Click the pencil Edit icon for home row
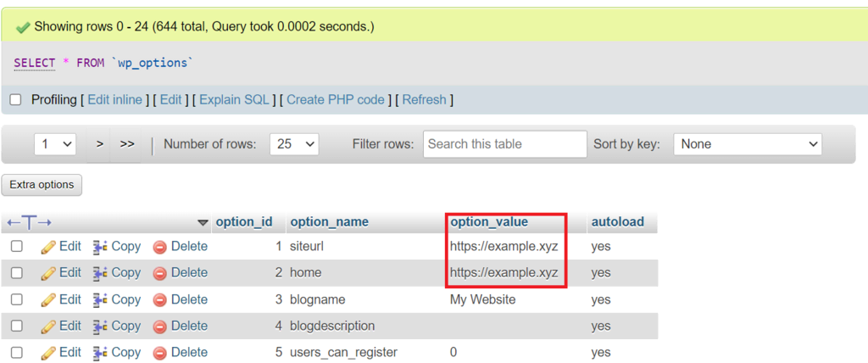 coord(48,273)
